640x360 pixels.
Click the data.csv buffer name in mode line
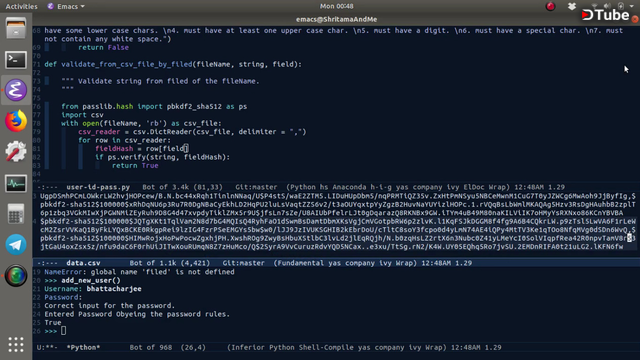[83, 263]
